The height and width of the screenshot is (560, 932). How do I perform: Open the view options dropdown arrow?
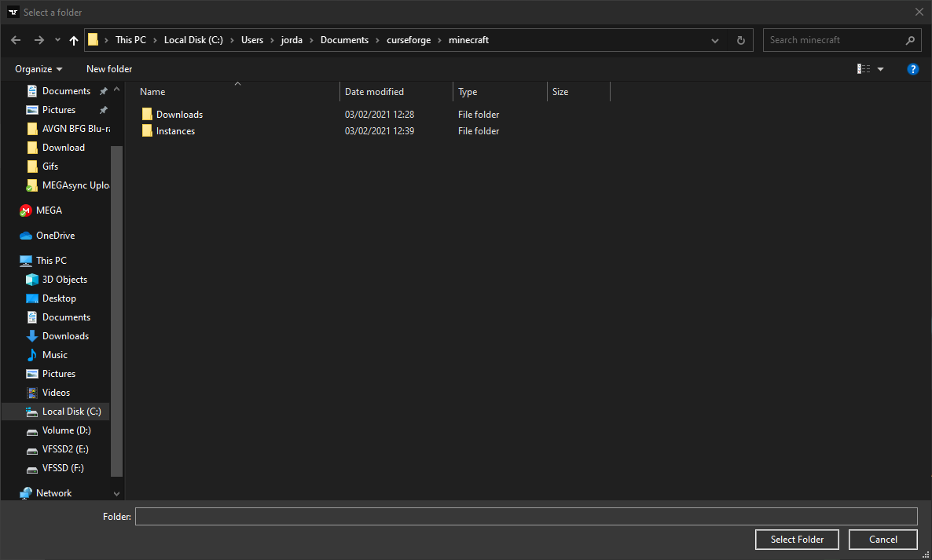point(880,69)
